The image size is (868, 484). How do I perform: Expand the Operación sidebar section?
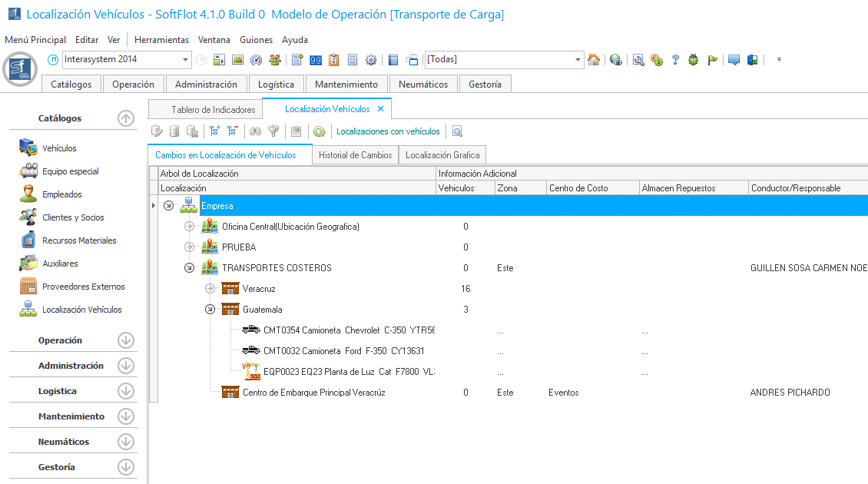[x=126, y=340]
